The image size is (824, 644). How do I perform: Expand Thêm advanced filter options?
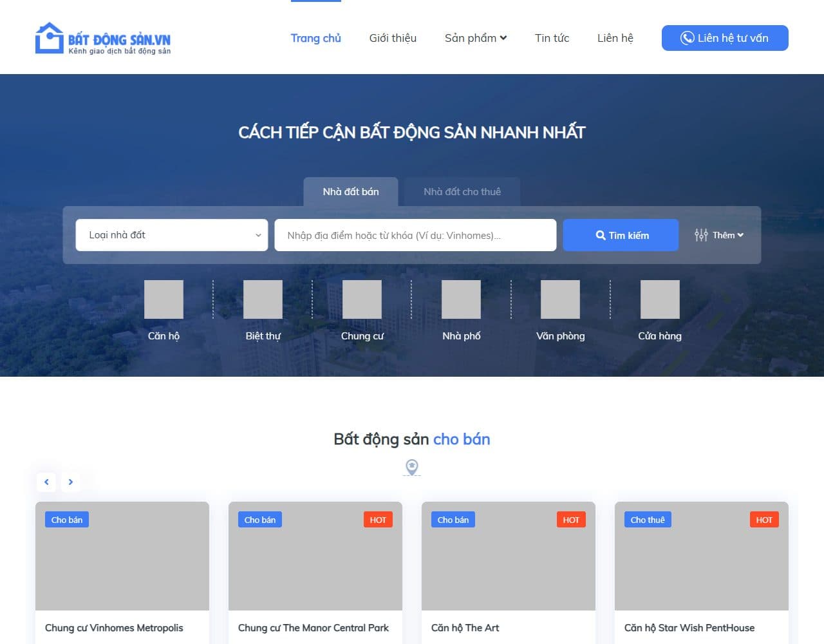[719, 235]
